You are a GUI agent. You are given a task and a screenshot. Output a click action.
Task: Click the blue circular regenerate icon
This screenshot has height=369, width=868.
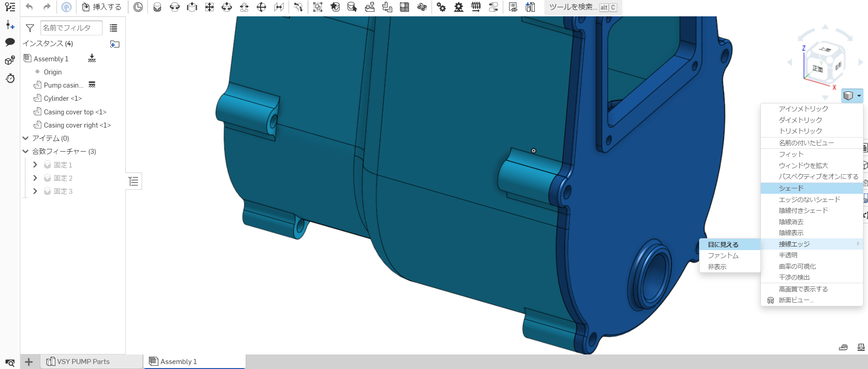66,7
